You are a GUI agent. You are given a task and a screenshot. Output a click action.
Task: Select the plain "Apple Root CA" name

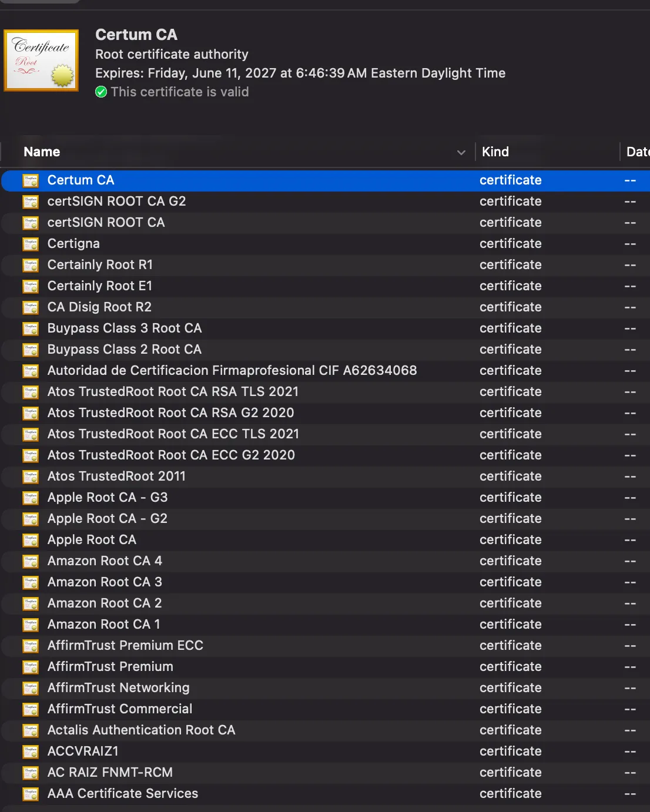92,539
